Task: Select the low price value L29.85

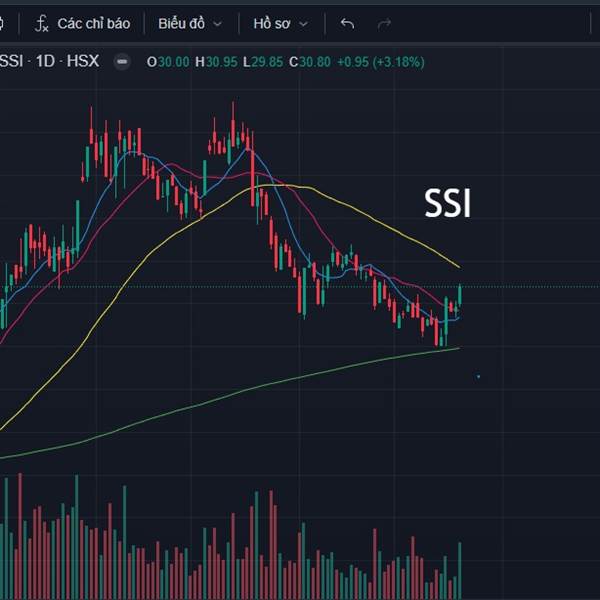Action: click(262, 62)
